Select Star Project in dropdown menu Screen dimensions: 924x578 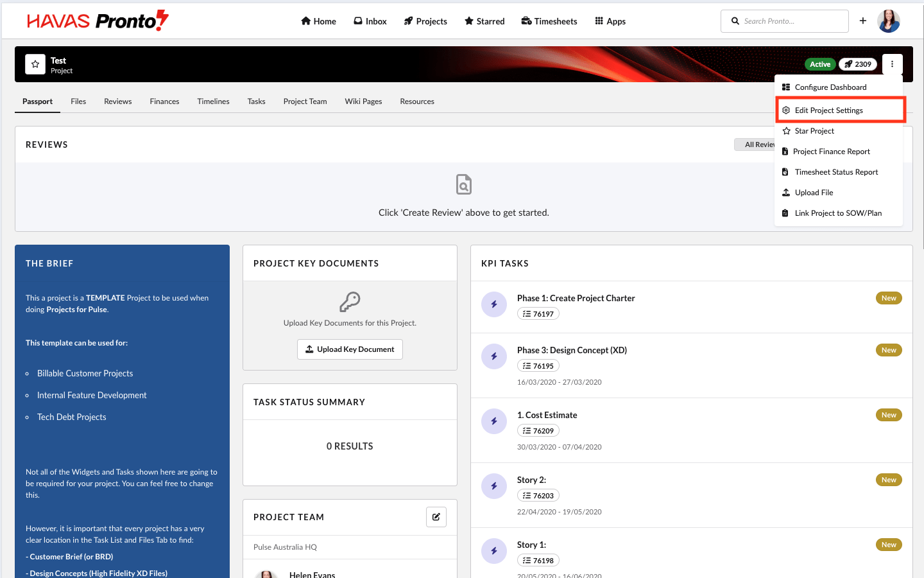pyautogui.click(x=814, y=131)
